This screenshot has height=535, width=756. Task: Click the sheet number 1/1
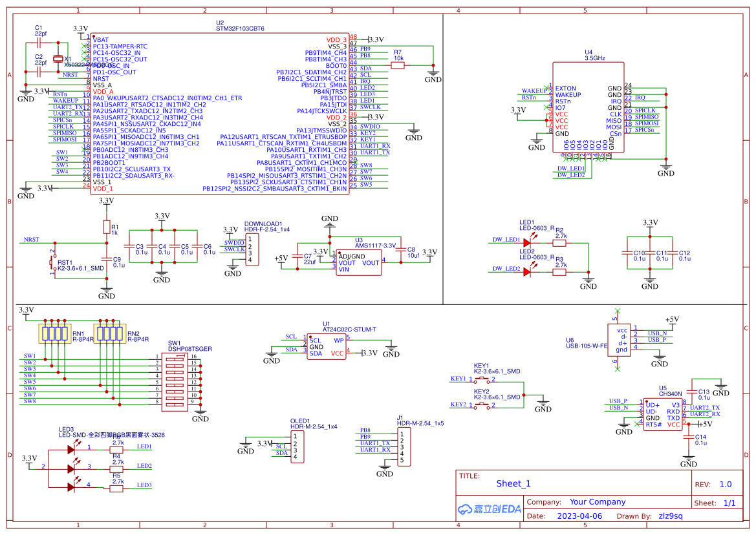pyautogui.click(x=729, y=503)
